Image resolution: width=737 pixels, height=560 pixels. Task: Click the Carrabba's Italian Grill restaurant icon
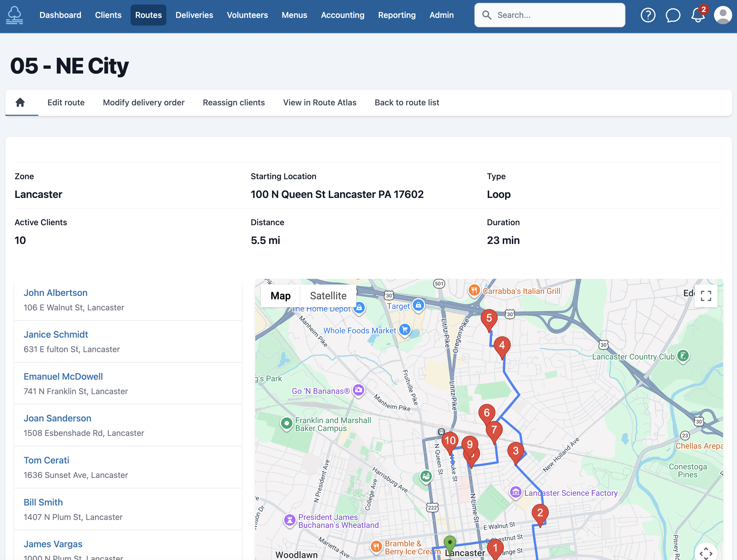click(474, 290)
